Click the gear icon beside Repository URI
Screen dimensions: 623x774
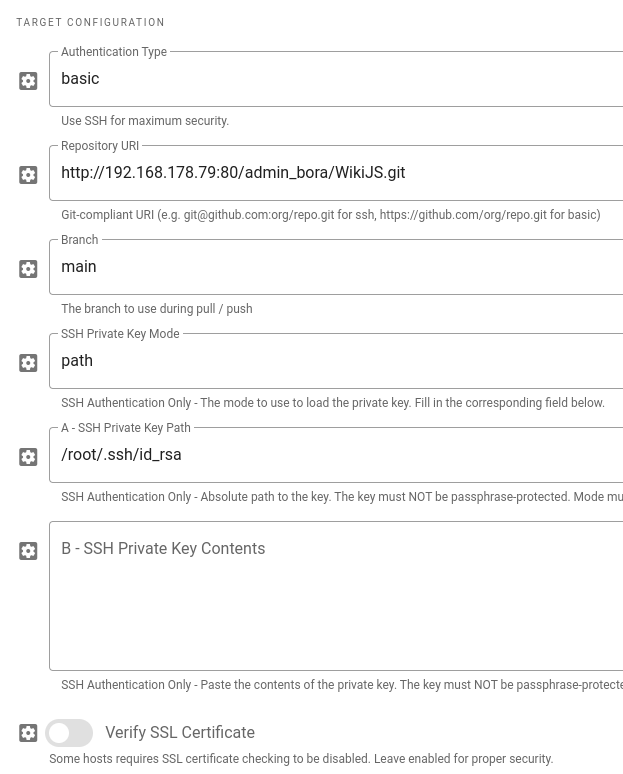coord(28,175)
